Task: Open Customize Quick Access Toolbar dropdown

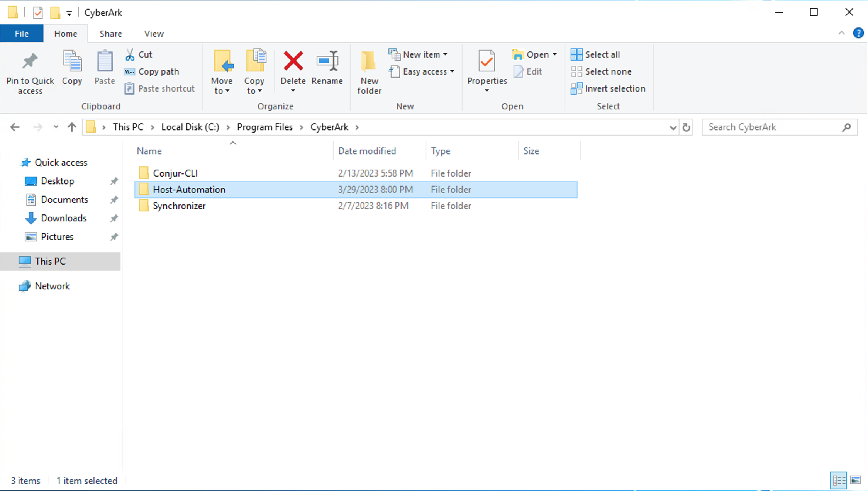Action: point(69,13)
